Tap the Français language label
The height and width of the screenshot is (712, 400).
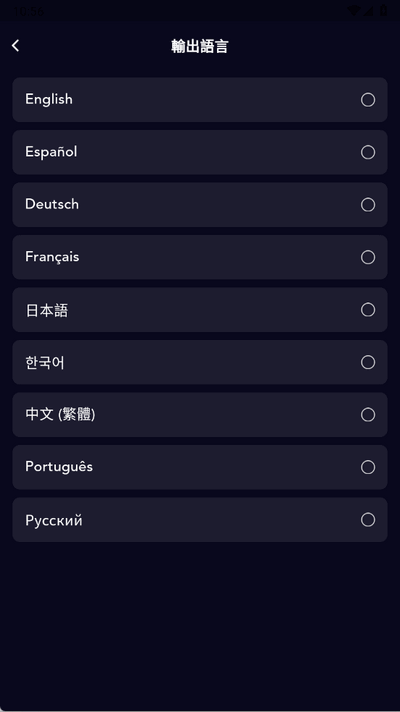click(52, 257)
